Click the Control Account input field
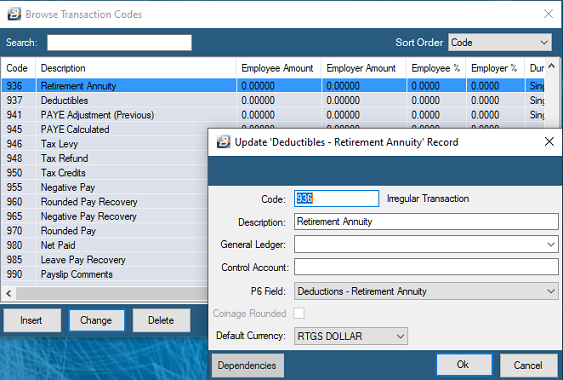This screenshot has width=563, height=380. pyautogui.click(x=426, y=267)
